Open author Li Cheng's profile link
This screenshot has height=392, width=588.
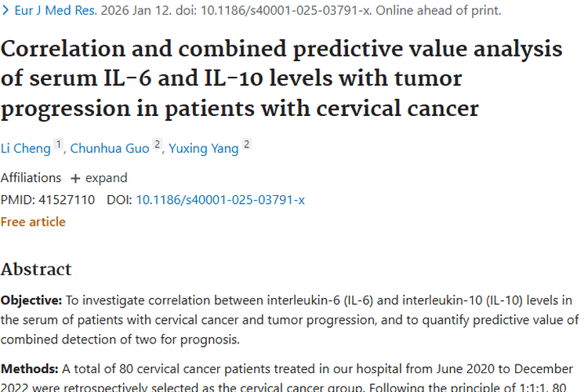pyautogui.click(x=25, y=148)
